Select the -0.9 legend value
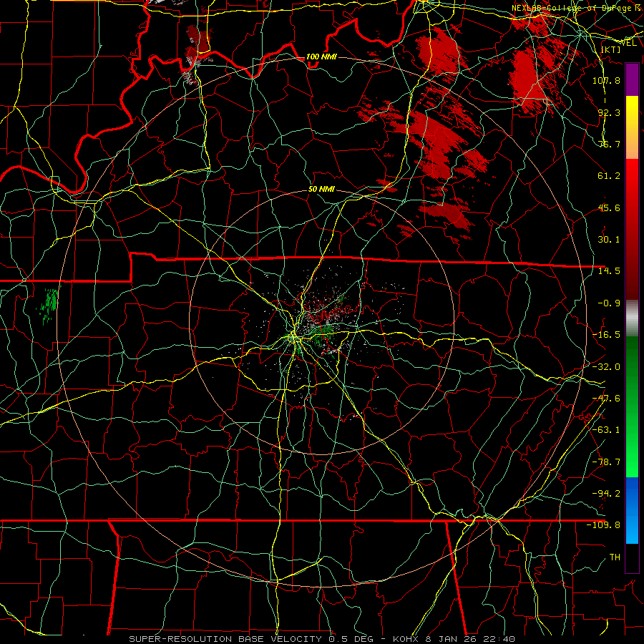Viewport: 644px width, 644px height. [609, 303]
